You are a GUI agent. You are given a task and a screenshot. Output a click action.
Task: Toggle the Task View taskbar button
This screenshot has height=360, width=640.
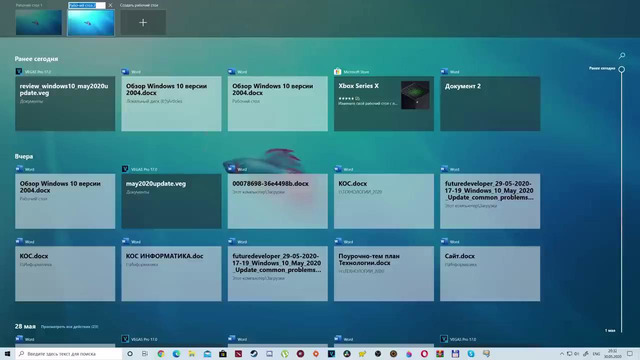click(145, 354)
